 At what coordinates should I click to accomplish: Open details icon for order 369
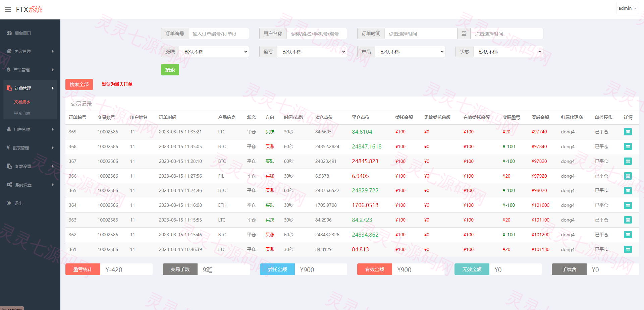tap(628, 132)
